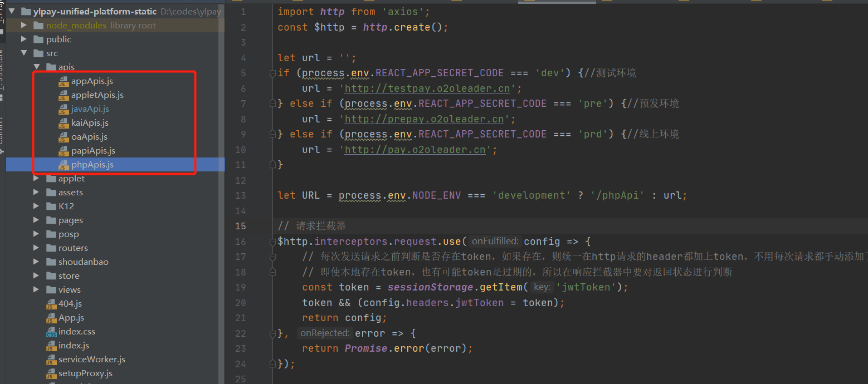Click the node_modules folder icon
This screenshot has height=384, width=868.
(x=38, y=26)
